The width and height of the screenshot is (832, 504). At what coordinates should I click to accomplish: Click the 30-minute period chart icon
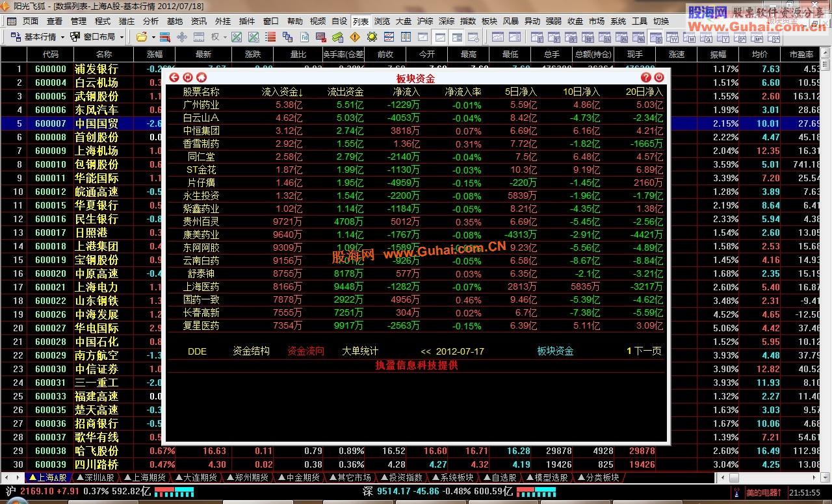click(586, 37)
